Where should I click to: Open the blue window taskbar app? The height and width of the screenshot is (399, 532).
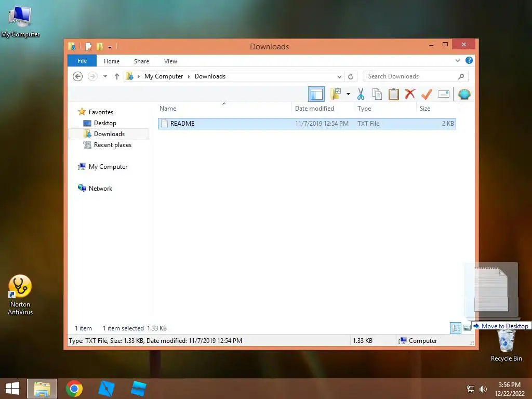pyautogui.click(x=138, y=389)
